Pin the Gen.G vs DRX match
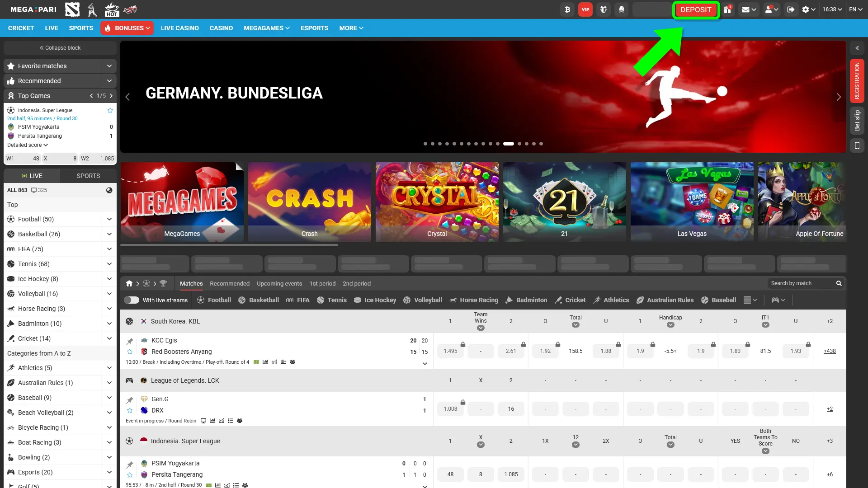Image resolution: width=868 pixels, height=488 pixels. tap(130, 400)
